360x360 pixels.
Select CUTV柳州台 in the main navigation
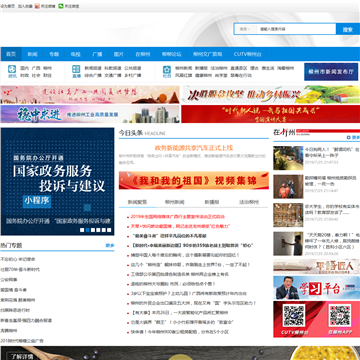pyautogui.click(x=247, y=54)
